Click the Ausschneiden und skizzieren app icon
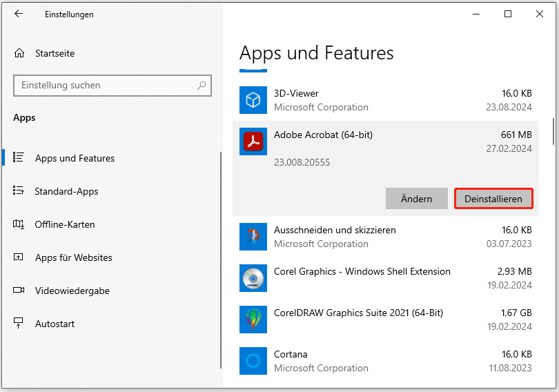This screenshot has width=559, height=392. tap(253, 237)
